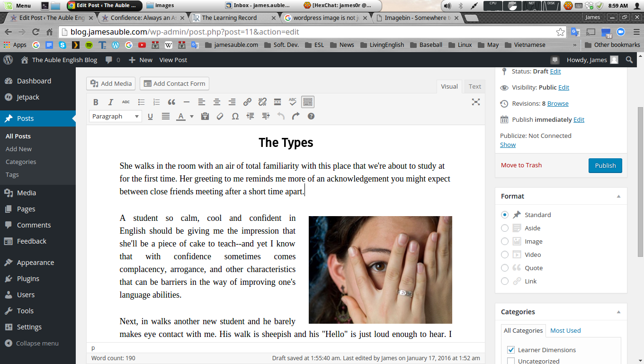Collapse the Categories panel

[x=618, y=312]
